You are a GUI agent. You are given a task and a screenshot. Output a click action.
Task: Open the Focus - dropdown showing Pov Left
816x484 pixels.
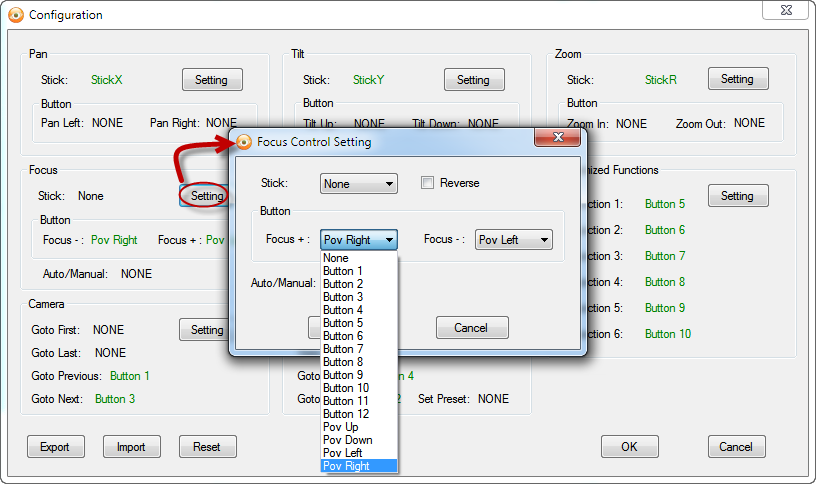coord(514,240)
